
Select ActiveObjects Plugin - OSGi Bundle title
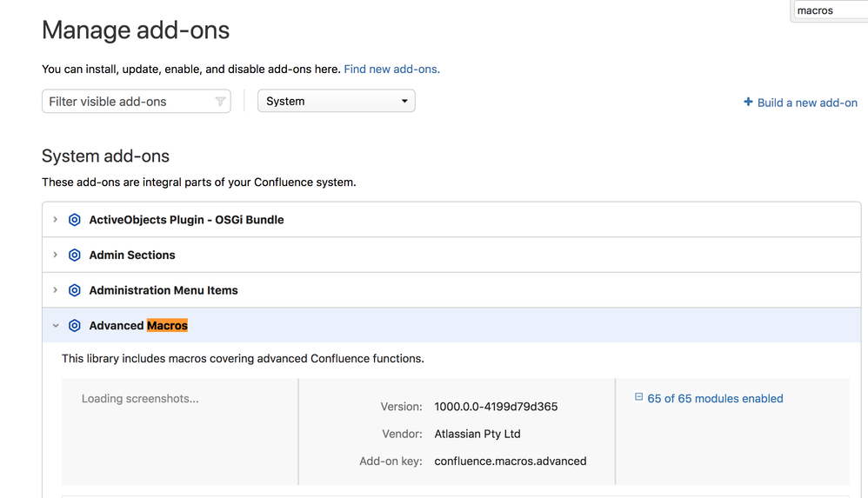(186, 220)
